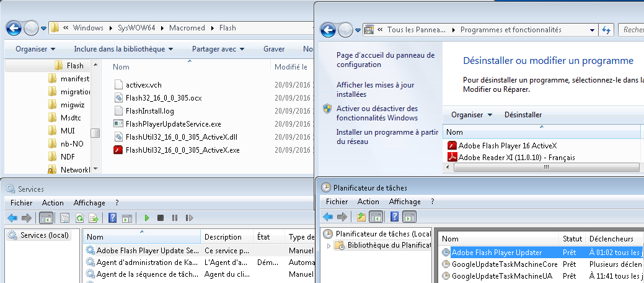Open Affichage menu in Planificateur de tâches
The height and width of the screenshot is (283, 644).
(405, 202)
